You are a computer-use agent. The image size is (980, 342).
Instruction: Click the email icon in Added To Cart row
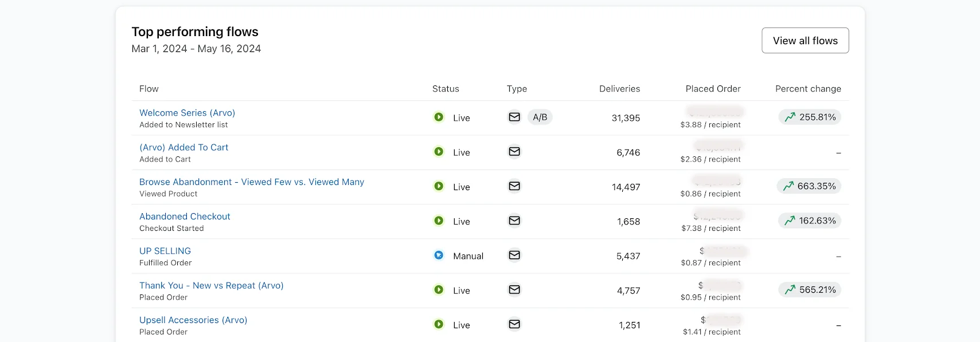[514, 152]
